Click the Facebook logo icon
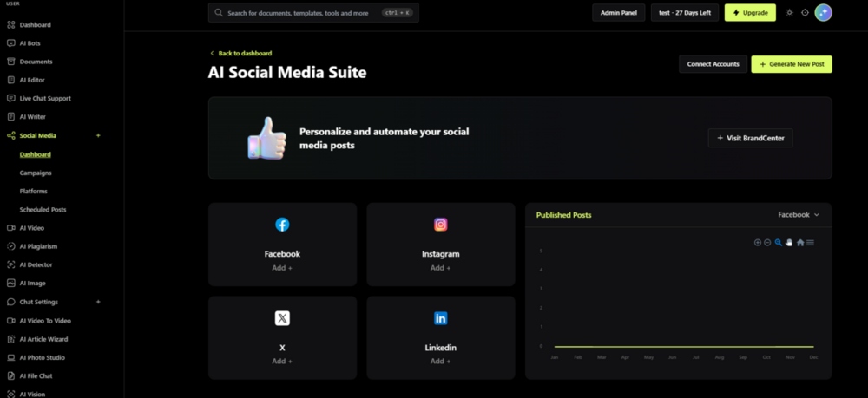Screen dimensions: 868x398 pyautogui.click(x=282, y=225)
